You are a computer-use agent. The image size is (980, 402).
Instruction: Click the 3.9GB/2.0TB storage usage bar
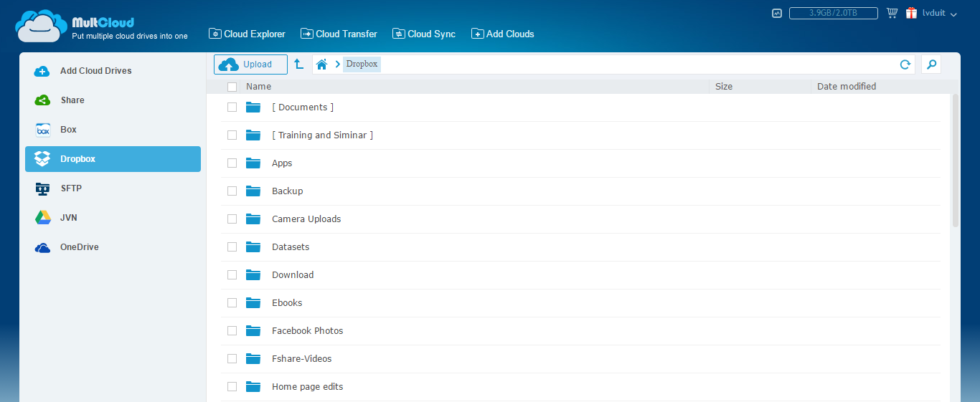coord(834,13)
